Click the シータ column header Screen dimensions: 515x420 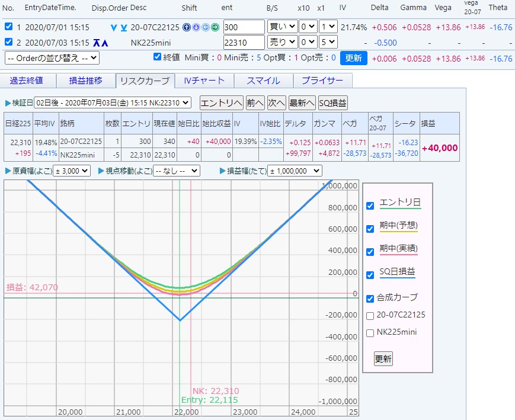click(407, 123)
